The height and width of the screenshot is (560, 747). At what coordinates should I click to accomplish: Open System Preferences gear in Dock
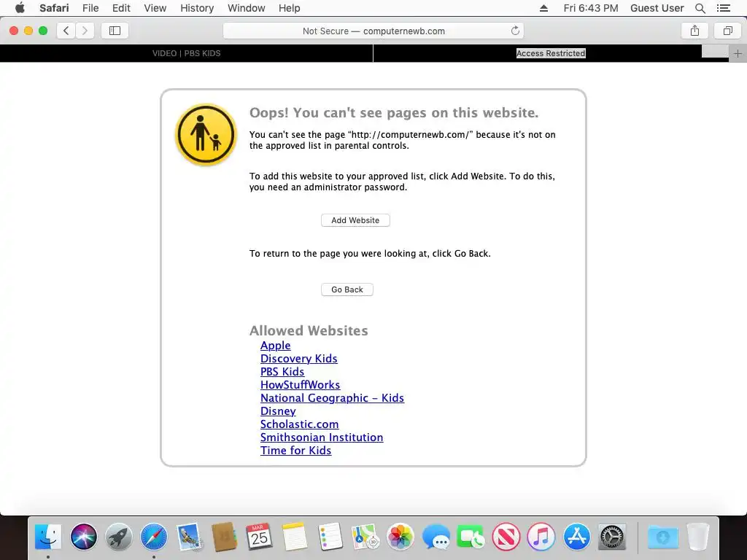612,537
